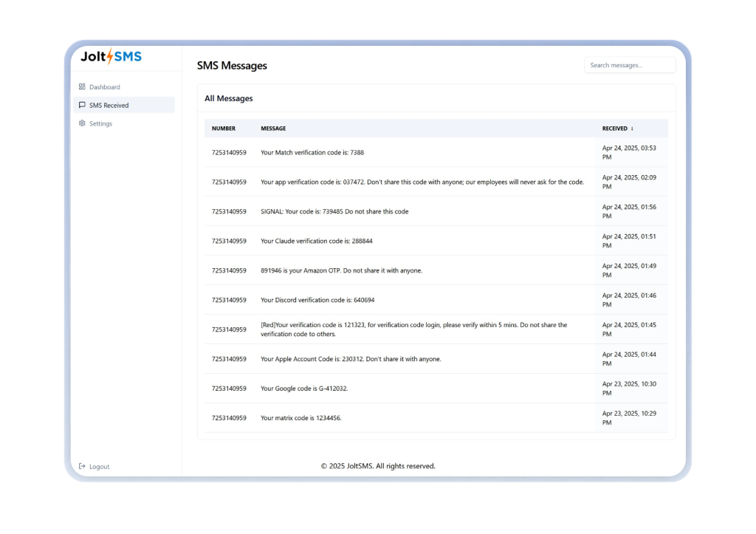
Task: Click the MESSAGE column header
Action: pyautogui.click(x=273, y=129)
